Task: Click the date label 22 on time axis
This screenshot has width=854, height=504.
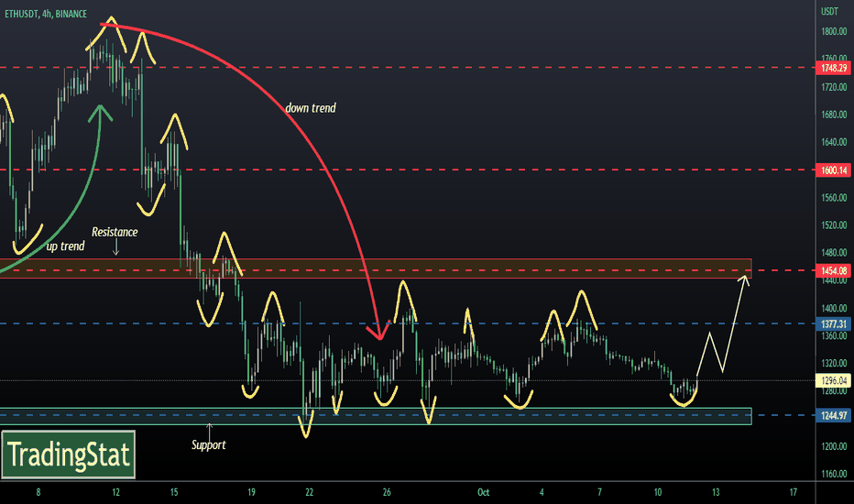Action: 310,493
